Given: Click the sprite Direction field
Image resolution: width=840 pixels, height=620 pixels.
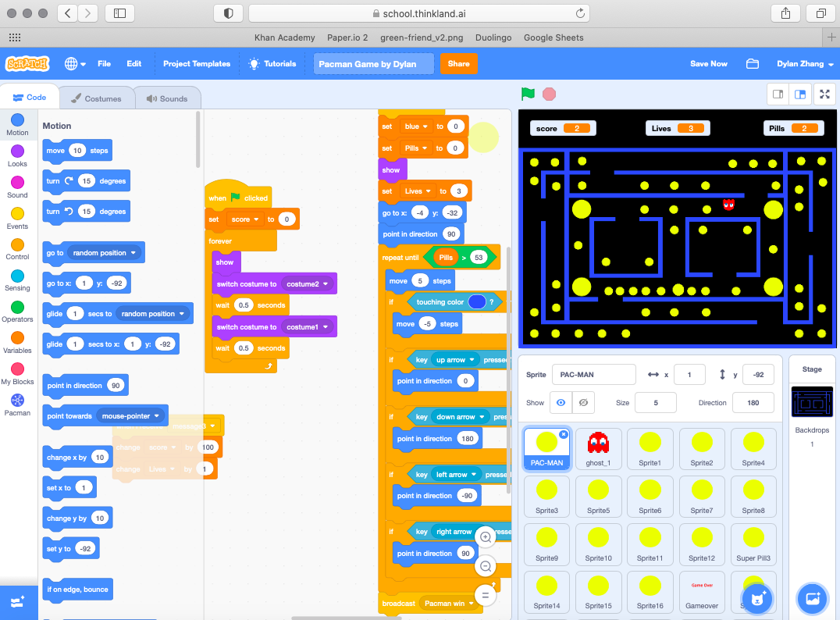Looking at the screenshot, I should (x=753, y=403).
